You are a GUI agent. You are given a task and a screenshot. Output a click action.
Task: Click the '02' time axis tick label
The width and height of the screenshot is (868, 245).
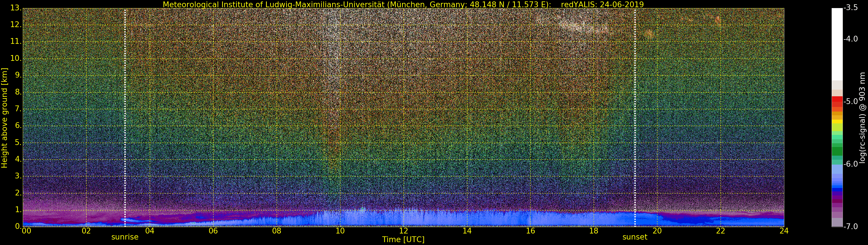[86, 231]
